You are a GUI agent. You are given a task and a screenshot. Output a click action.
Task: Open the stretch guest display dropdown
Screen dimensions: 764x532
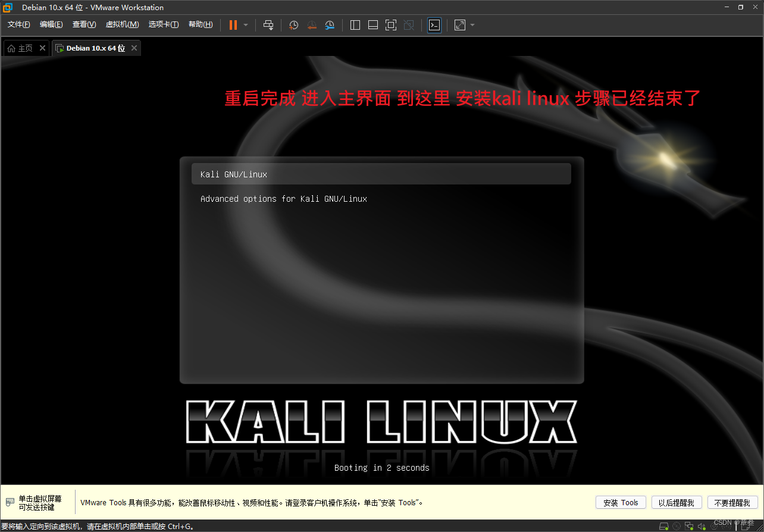(472, 25)
